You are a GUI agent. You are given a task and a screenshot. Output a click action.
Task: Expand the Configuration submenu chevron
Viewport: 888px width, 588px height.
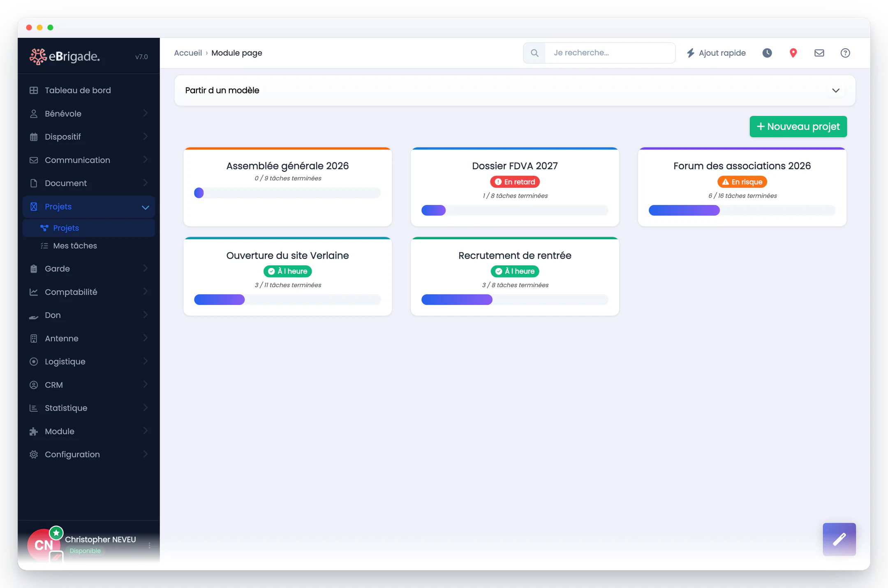tap(146, 454)
